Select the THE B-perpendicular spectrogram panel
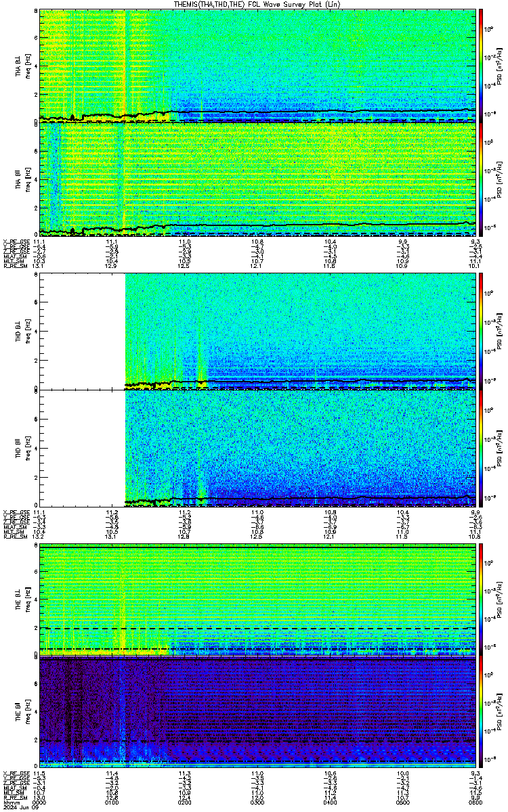The width and height of the screenshot is (508, 812). point(258,598)
